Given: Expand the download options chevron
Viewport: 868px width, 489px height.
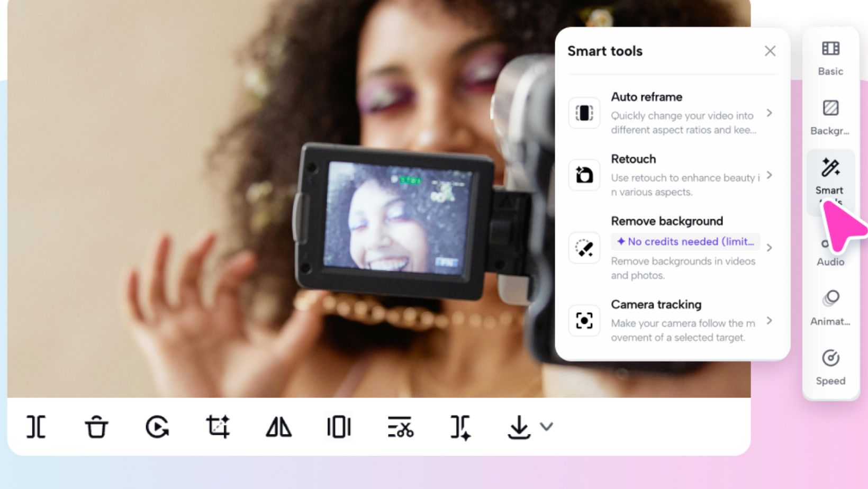Looking at the screenshot, I should coord(547,427).
